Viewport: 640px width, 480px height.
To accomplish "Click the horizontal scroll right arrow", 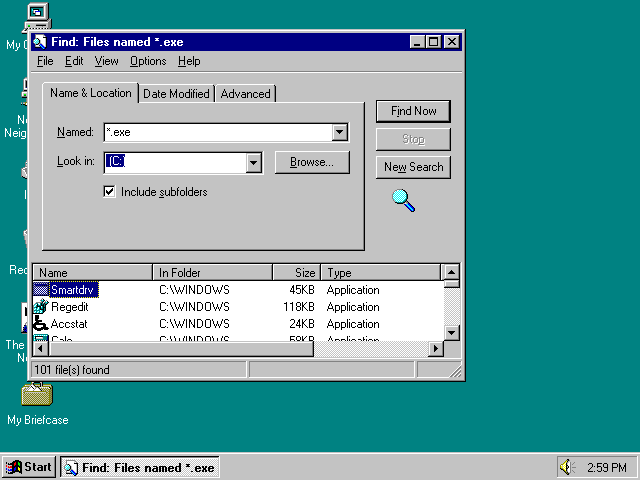I will (x=436, y=349).
